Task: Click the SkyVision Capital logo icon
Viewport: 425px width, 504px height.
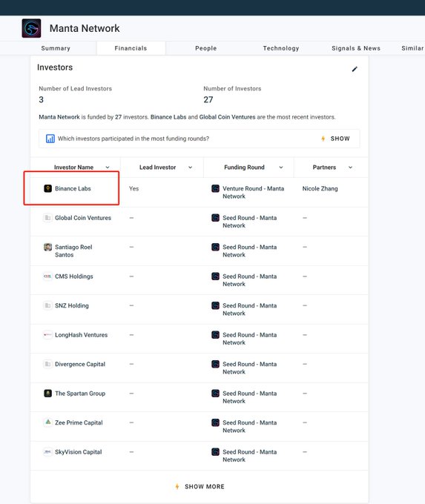Action: point(47,451)
